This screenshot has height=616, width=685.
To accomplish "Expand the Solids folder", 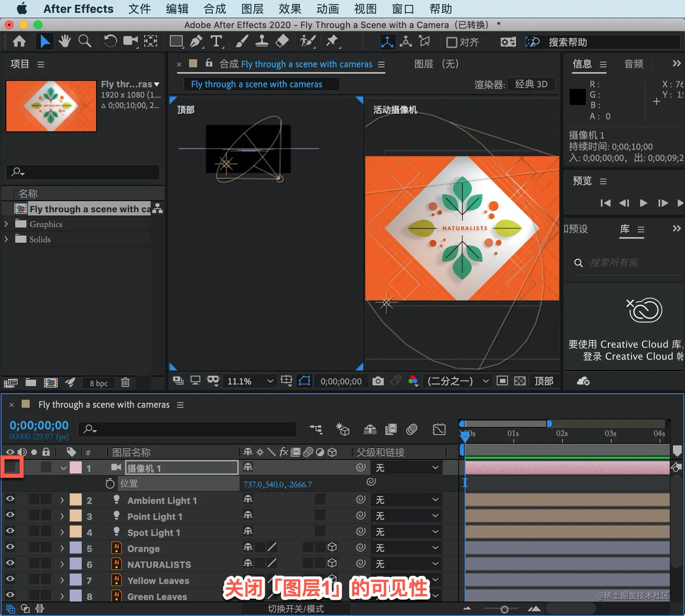I will coord(6,239).
